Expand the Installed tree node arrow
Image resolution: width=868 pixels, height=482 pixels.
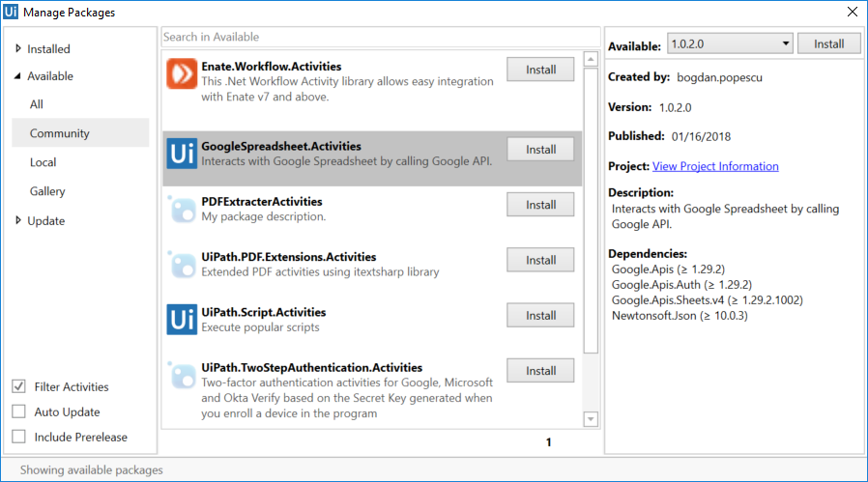[17, 48]
